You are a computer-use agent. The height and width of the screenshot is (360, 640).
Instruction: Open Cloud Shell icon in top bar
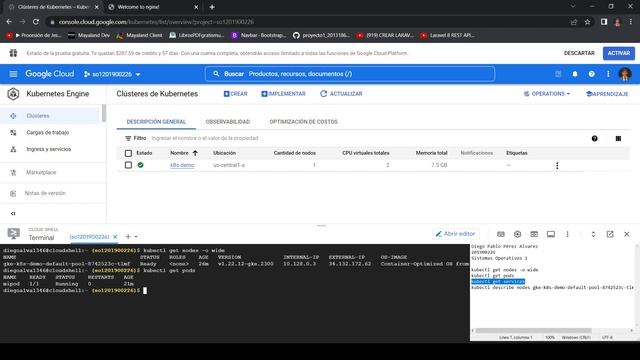click(x=558, y=74)
